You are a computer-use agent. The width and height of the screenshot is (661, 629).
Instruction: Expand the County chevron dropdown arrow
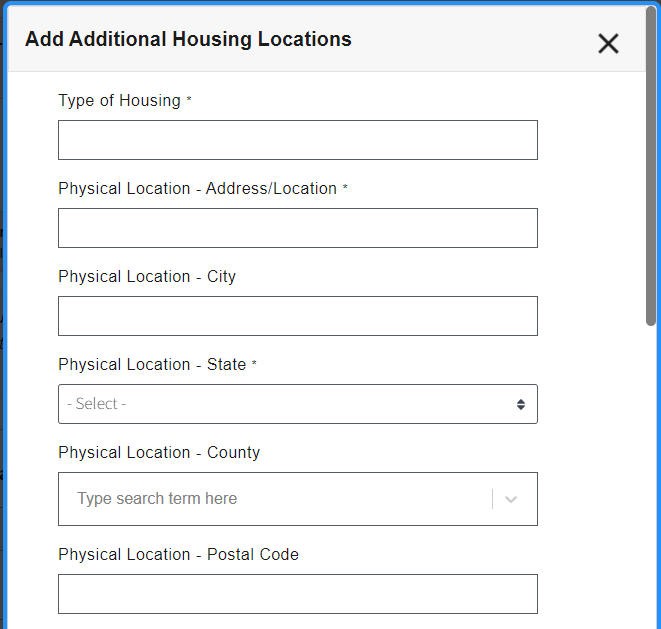pyautogui.click(x=511, y=499)
